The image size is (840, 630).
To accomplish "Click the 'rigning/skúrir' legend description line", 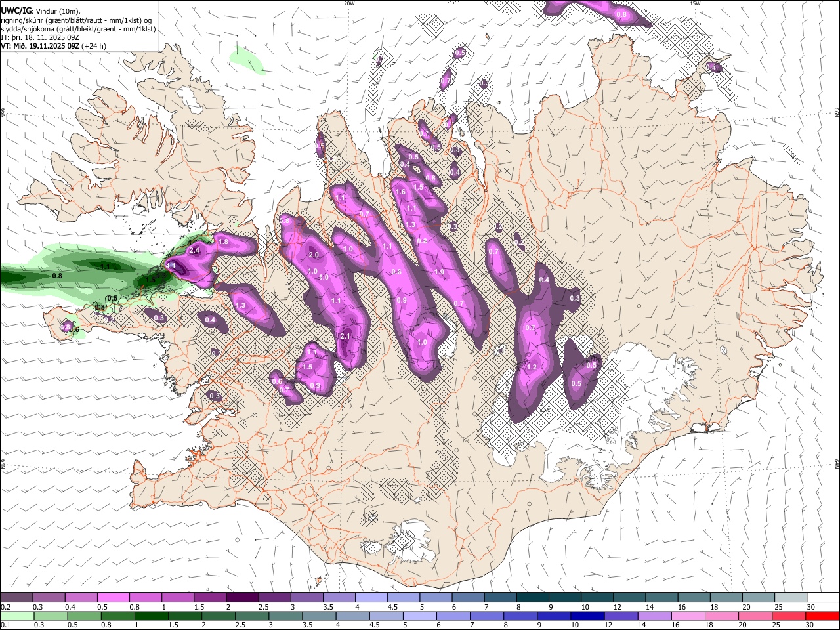I will [77, 20].
